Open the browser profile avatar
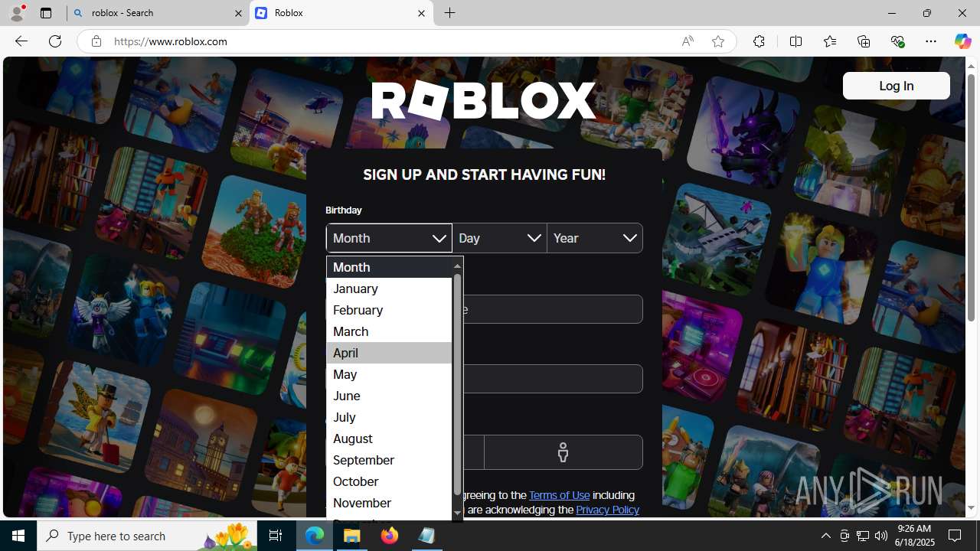This screenshot has width=980, height=551. pyautogui.click(x=17, y=13)
